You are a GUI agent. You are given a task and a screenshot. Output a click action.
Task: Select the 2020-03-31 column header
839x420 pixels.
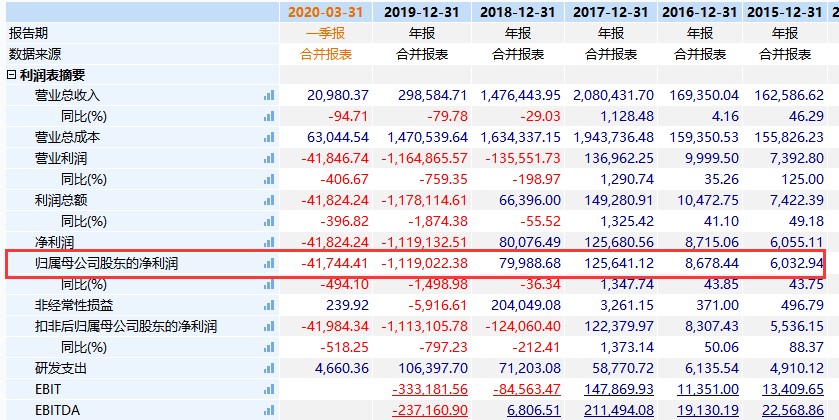(x=326, y=12)
